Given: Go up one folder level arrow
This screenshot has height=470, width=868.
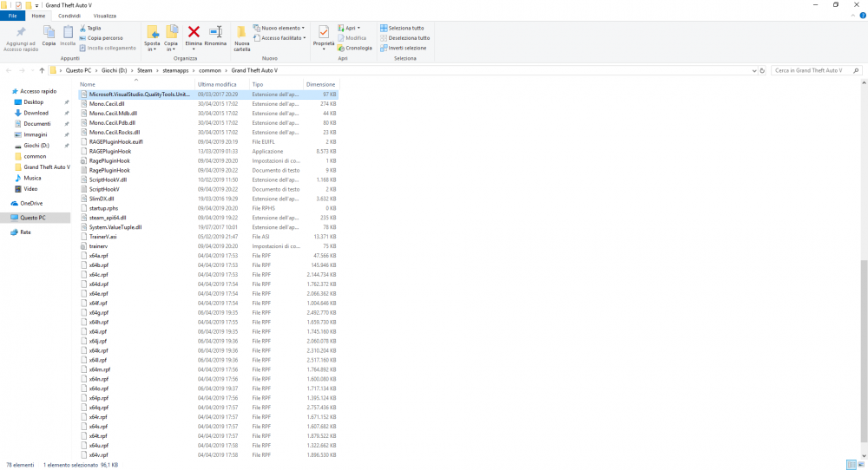Looking at the screenshot, I should pyautogui.click(x=41, y=69).
